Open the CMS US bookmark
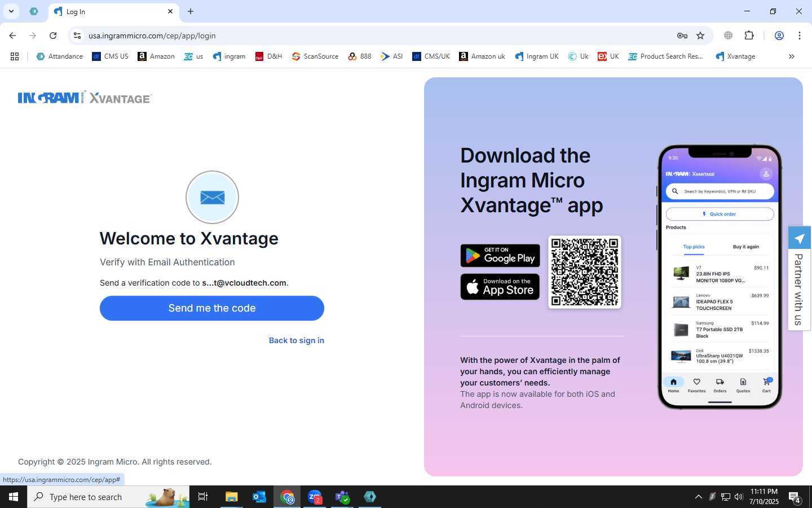The height and width of the screenshot is (508, 812). tap(110, 56)
